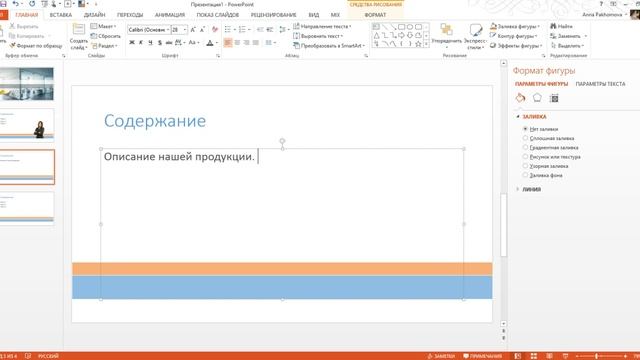Decrease font size with the small A icon
Screen dimensions: 640x360
(x=202, y=30)
